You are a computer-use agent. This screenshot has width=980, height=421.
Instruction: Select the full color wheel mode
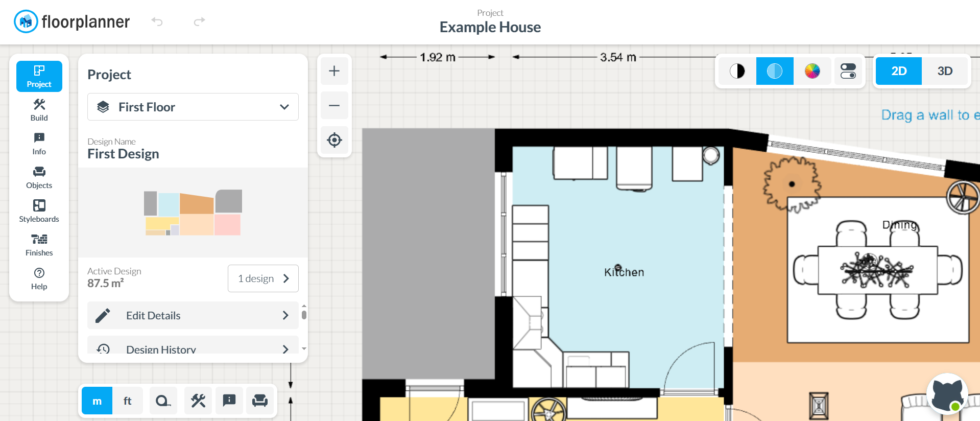[812, 71]
